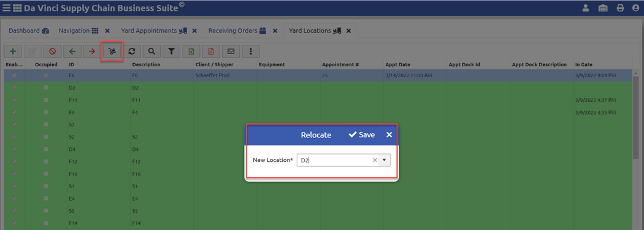Viewport: 644px width, 230px height.
Task: Toggle Occupied checkbox for row F11
Action: tap(46, 100)
